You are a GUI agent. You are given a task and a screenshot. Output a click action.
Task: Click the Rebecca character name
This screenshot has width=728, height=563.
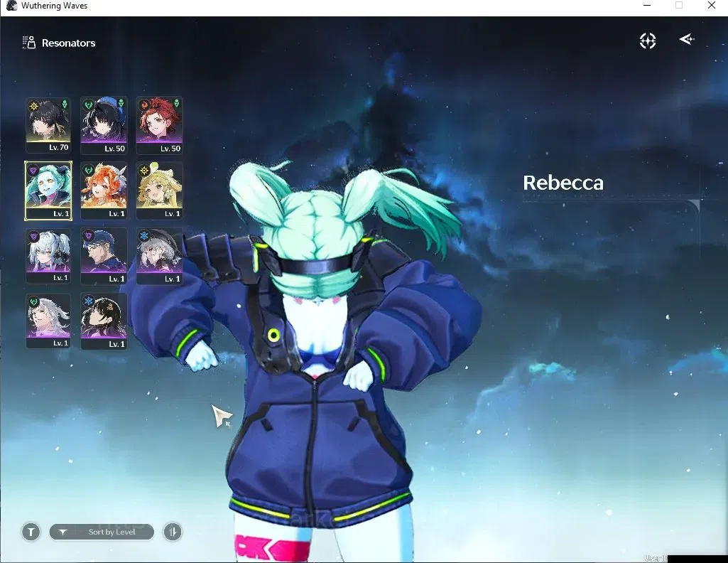[x=563, y=183]
